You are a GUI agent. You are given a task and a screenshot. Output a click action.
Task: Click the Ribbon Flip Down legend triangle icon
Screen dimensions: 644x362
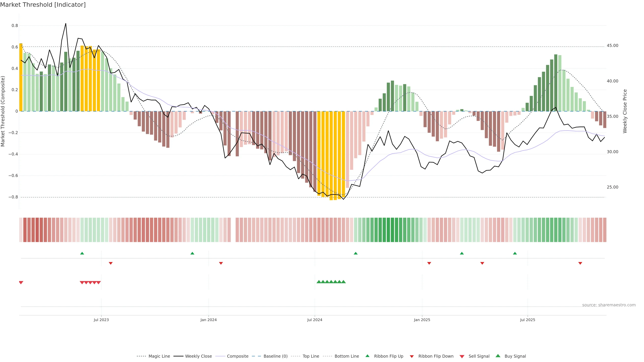(x=412, y=356)
